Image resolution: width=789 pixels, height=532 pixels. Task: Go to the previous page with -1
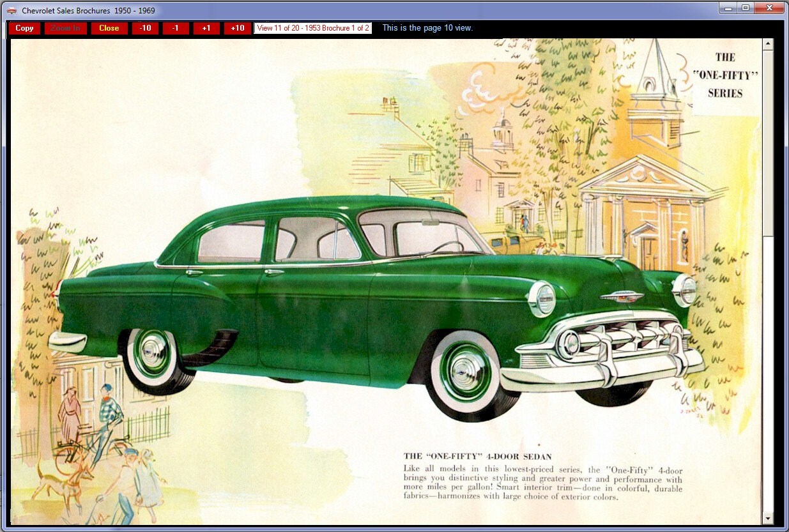pos(176,28)
